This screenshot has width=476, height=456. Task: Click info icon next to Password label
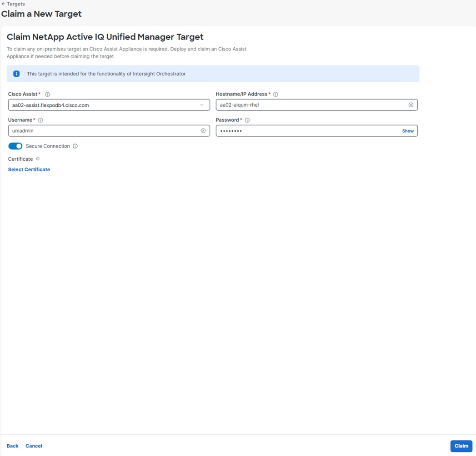pyautogui.click(x=247, y=120)
